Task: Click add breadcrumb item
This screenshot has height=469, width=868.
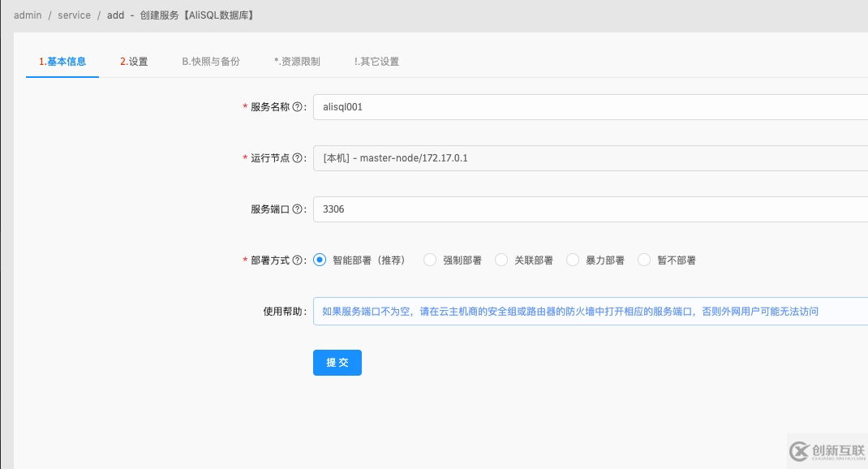Action: [x=116, y=15]
